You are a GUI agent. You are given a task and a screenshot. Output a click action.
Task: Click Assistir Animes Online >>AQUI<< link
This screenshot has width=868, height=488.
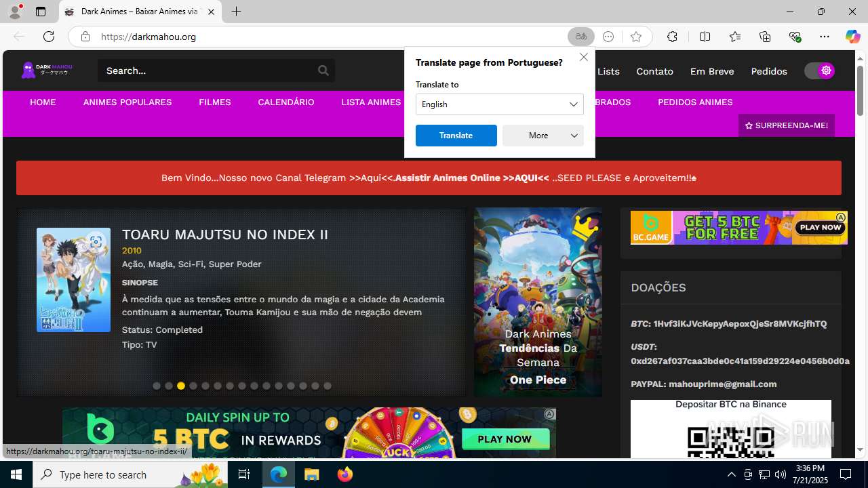tap(472, 178)
